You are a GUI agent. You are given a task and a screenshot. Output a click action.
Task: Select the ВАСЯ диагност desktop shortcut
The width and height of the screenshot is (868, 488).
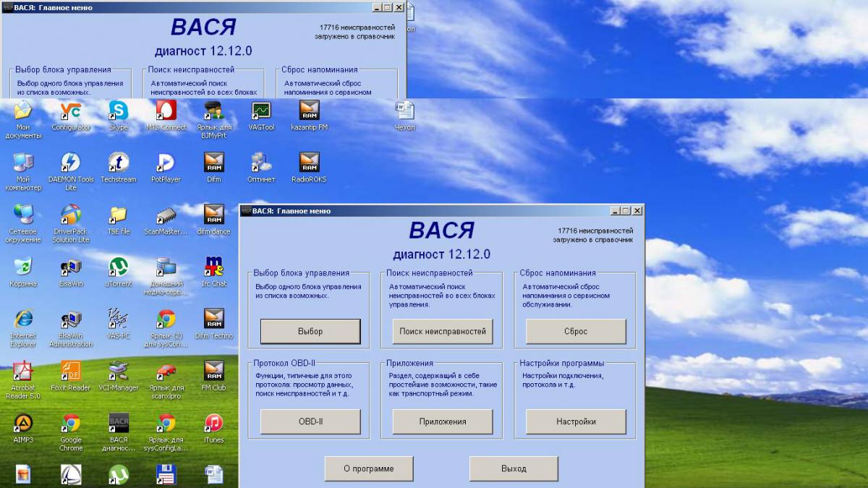(x=119, y=432)
